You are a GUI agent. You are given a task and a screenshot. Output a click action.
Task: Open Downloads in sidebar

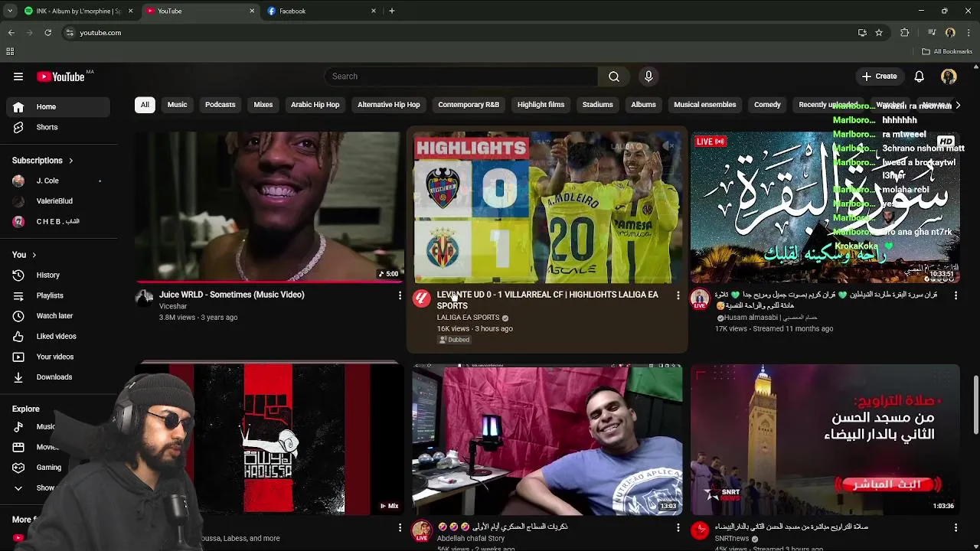pos(60,377)
